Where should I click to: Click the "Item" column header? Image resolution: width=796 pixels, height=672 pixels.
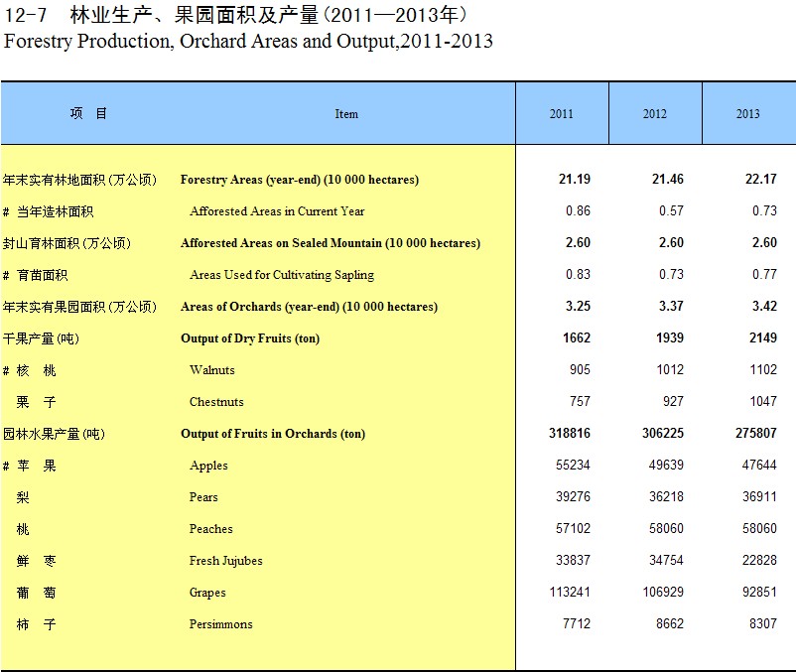click(346, 114)
